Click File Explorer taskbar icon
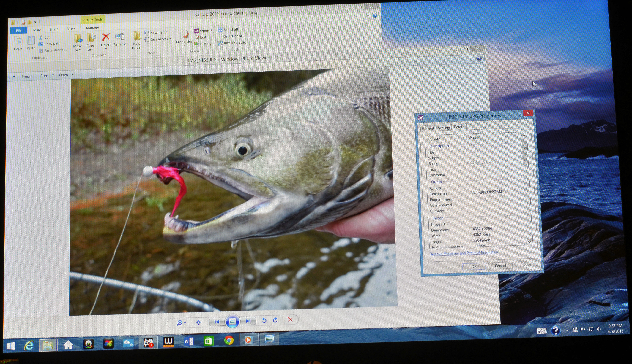Image resolution: width=632 pixels, height=364 pixels. [x=48, y=345]
